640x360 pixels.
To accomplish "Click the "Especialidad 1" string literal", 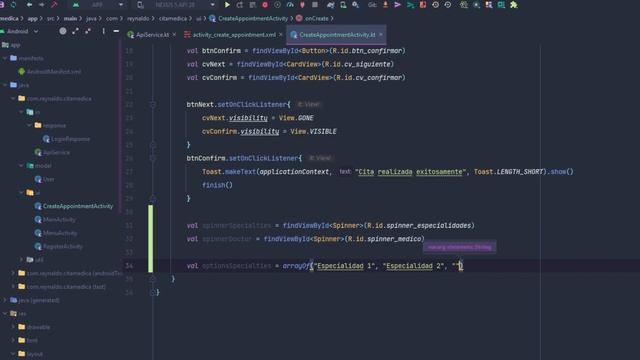I will tap(344, 266).
